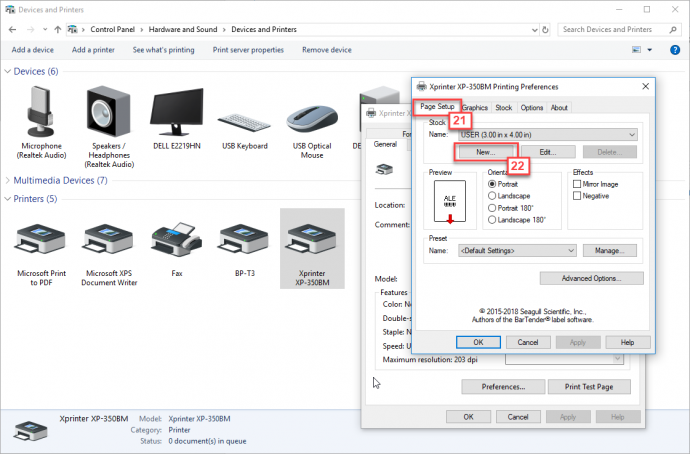Image resolution: width=690 pixels, height=454 pixels.
Task: Select the Microphone (Realtek Audio) device icon
Action: pos(41,112)
